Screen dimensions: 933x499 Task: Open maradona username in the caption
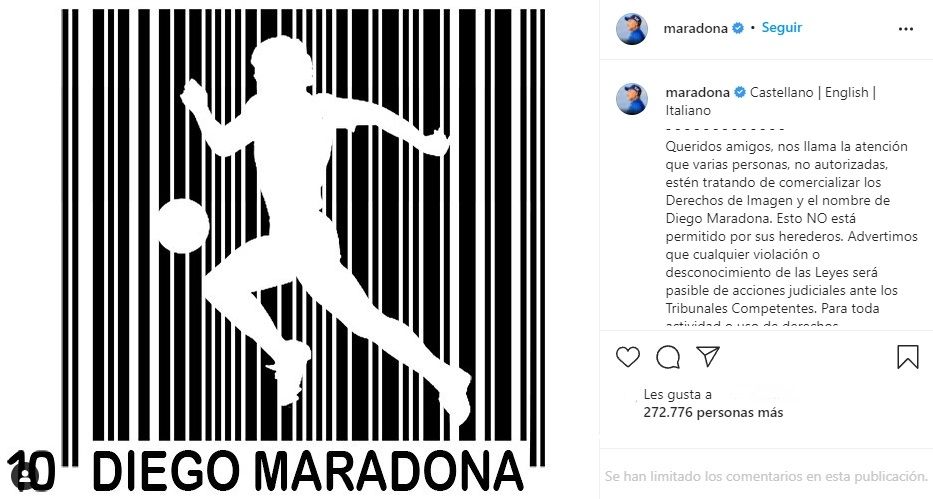(x=697, y=92)
